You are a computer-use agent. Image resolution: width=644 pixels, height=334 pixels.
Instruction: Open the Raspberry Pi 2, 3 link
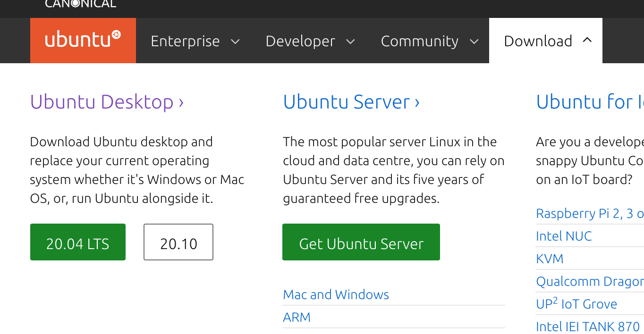(590, 214)
